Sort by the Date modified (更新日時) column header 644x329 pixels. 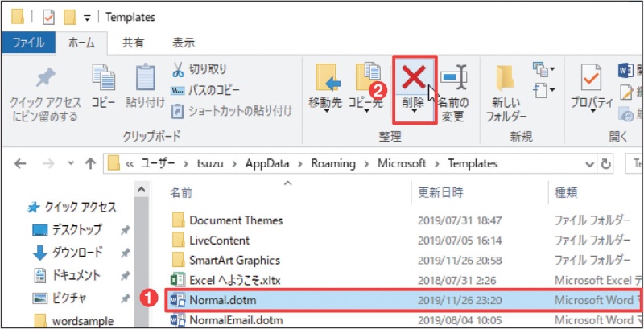[x=440, y=193]
